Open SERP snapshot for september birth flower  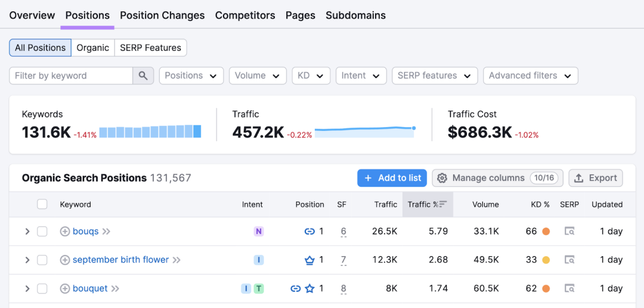[569, 260]
